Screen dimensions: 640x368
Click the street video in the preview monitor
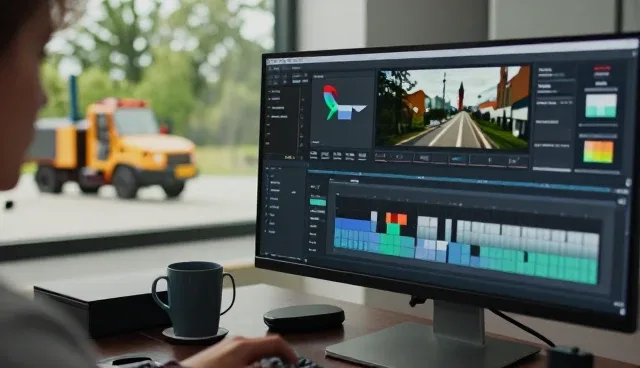453,107
